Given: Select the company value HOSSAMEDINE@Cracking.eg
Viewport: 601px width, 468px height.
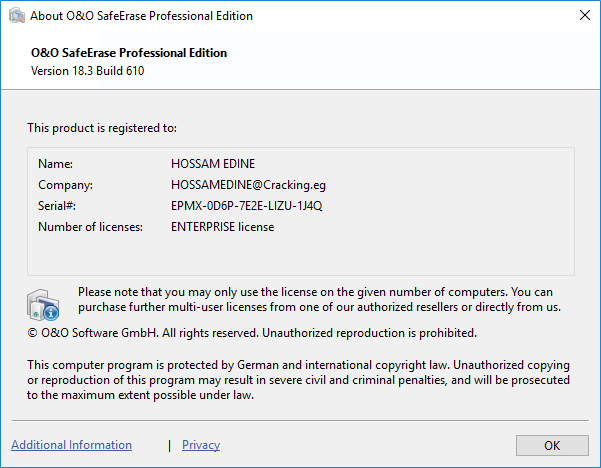Looking at the screenshot, I should pos(248,185).
